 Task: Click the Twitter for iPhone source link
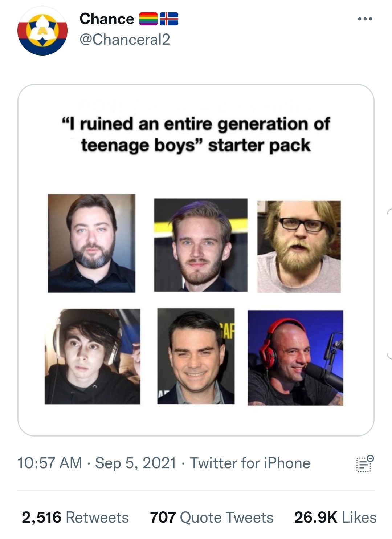tap(250, 463)
